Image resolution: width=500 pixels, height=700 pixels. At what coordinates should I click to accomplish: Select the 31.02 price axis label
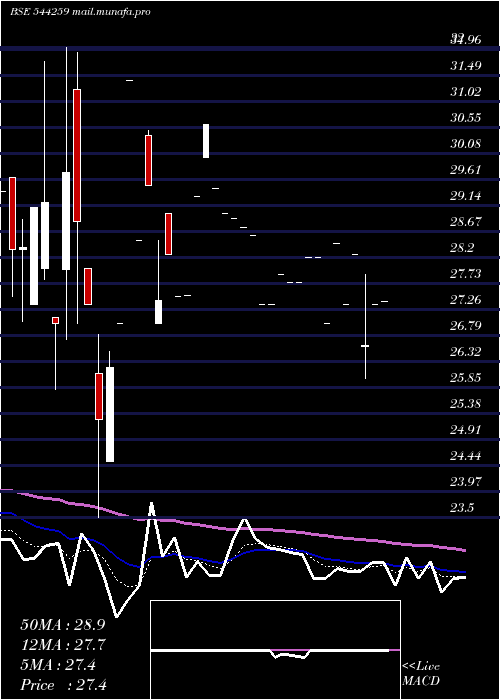(x=466, y=92)
